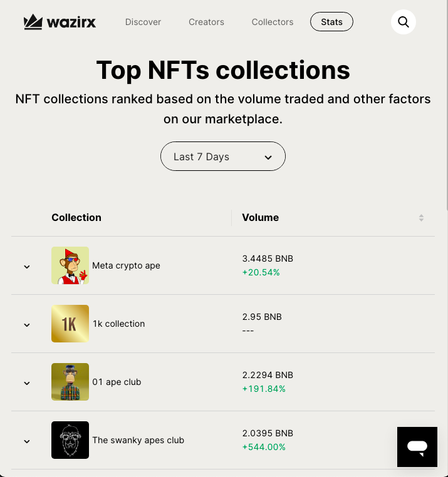This screenshot has height=477, width=448.
Task: Click the page vertical scrollbar
Action: tap(445, 106)
